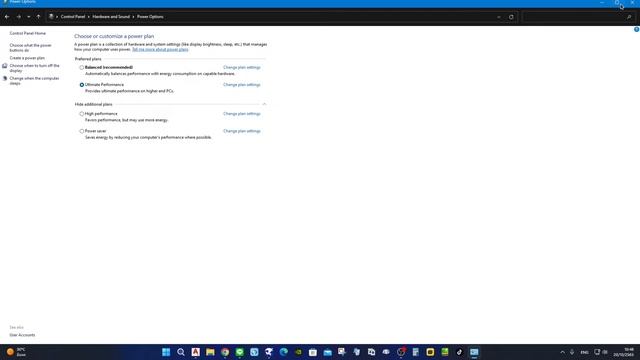Open the network and volume tray icons

point(600,352)
